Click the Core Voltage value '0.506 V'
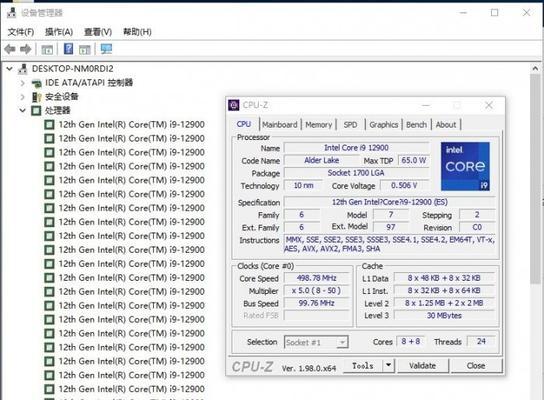Viewport: 544px width, 400px height. (x=405, y=185)
